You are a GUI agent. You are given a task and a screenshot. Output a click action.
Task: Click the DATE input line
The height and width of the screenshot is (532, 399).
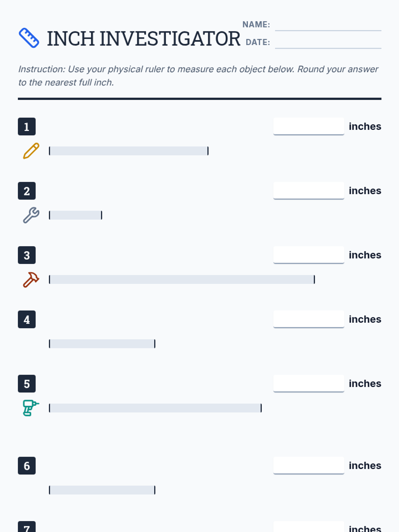click(328, 43)
